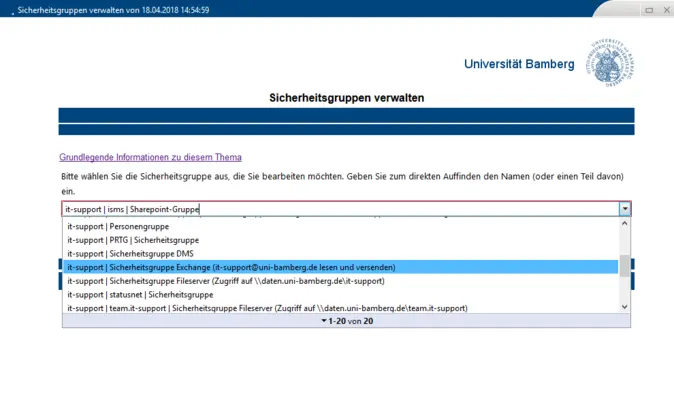Click the list scrollbar down arrow

pos(625,307)
